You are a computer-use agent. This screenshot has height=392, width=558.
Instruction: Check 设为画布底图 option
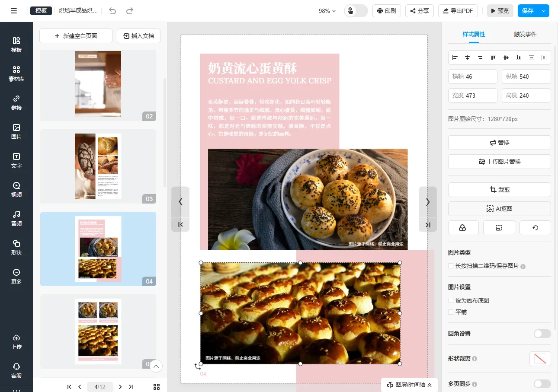[451, 300]
